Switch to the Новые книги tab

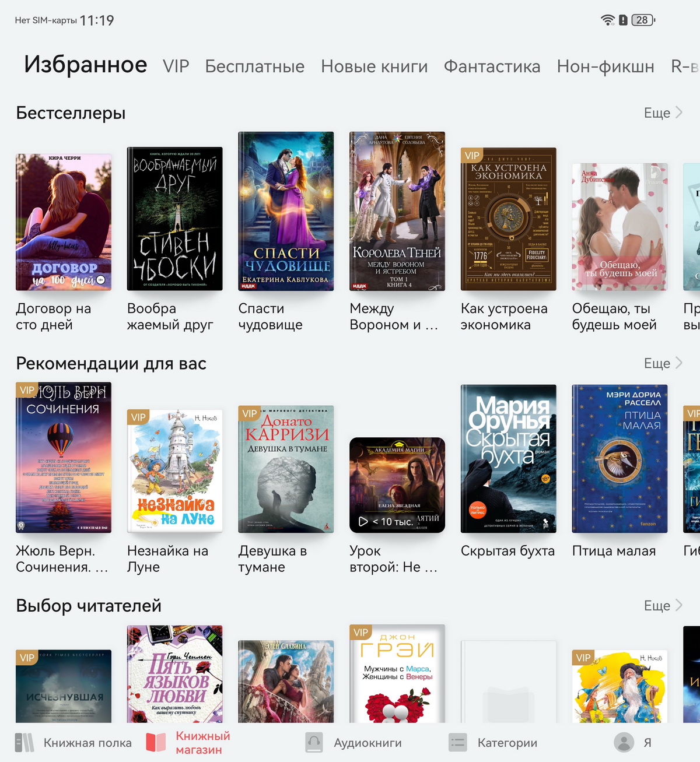coord(374,66)
